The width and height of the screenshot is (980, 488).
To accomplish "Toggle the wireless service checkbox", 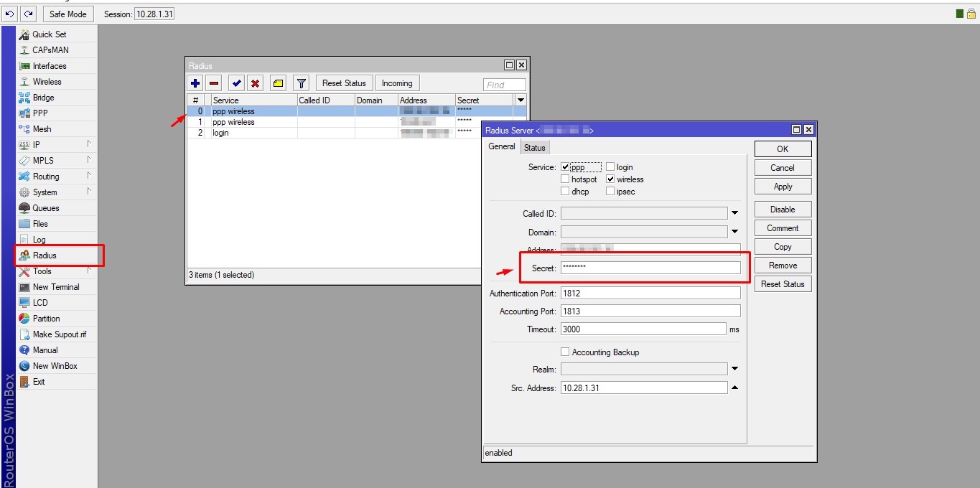I will (x=610, y=179).
